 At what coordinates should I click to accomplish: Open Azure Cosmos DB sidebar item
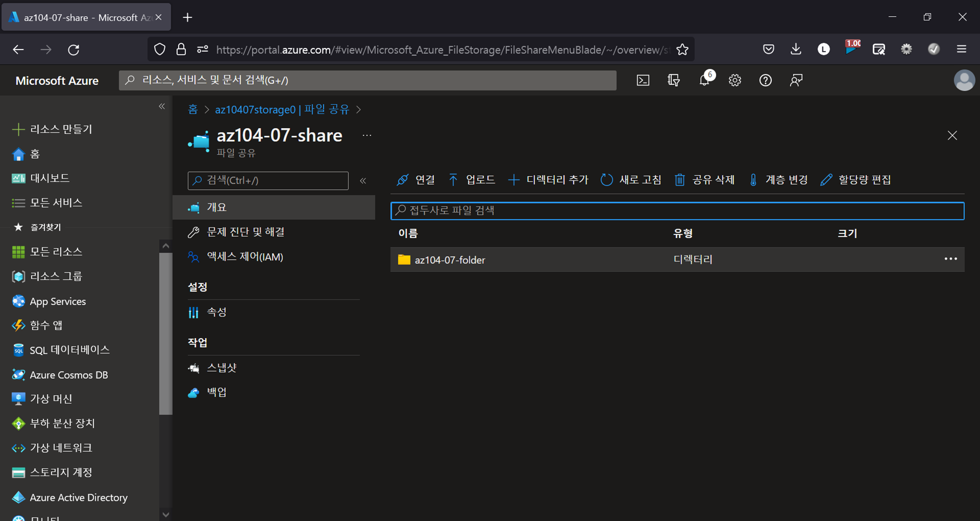coord(60,375)
